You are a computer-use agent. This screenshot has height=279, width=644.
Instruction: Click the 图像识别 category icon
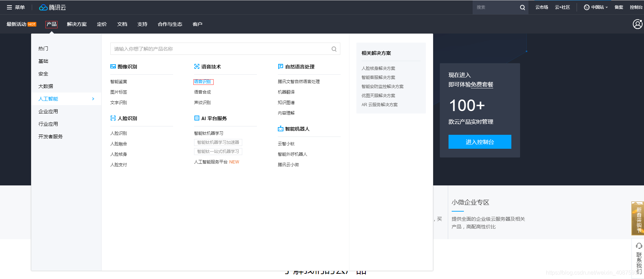113,66
